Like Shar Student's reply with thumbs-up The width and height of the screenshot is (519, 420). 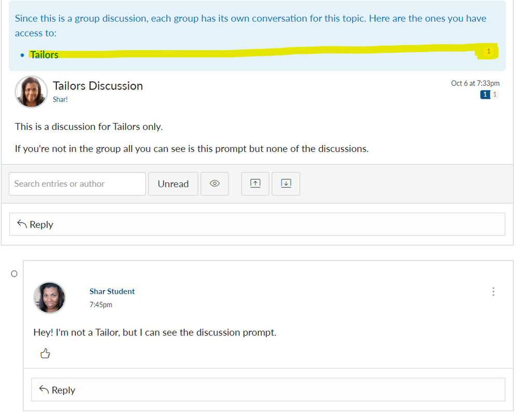pos(45,354)
